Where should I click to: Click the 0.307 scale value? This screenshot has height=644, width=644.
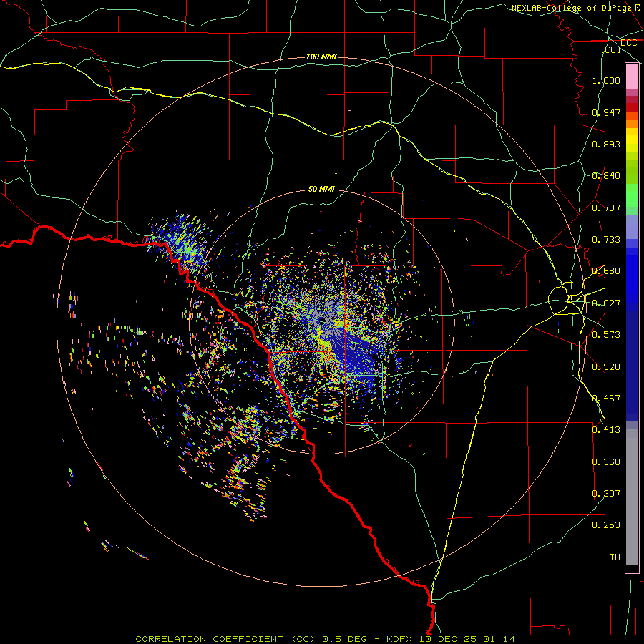[606, 494]
